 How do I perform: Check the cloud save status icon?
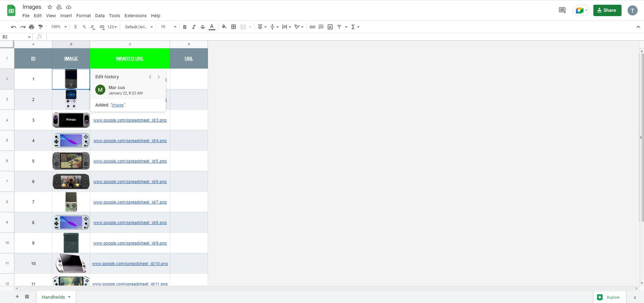click(x=69, y=7)
